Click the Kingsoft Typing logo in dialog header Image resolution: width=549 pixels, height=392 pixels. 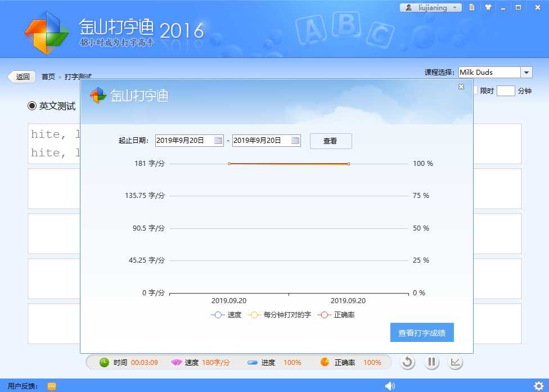pos(98,96)
